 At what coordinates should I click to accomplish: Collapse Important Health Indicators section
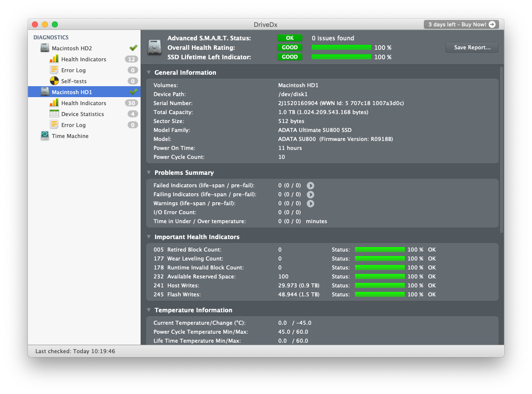(149, 237)
